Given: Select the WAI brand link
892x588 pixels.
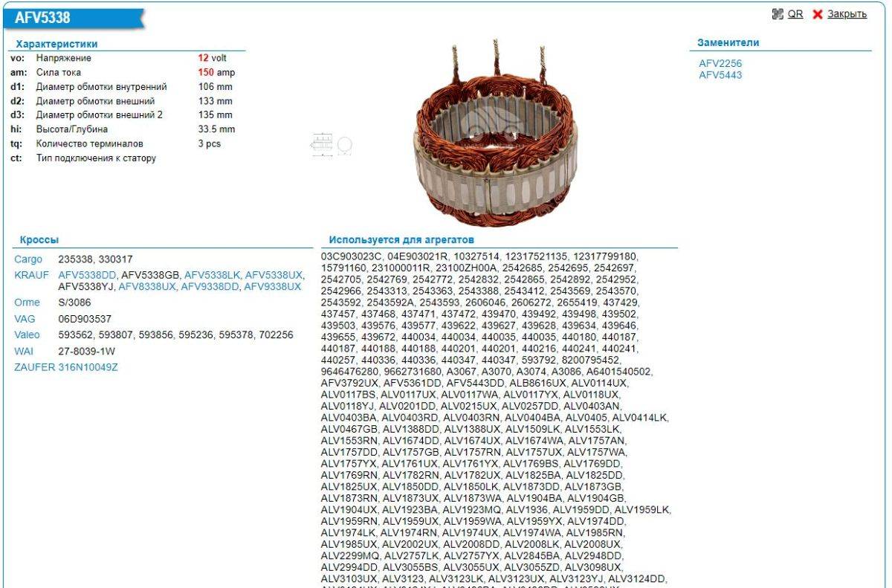Looking at the screenshot, I should [x=24, y=351].
